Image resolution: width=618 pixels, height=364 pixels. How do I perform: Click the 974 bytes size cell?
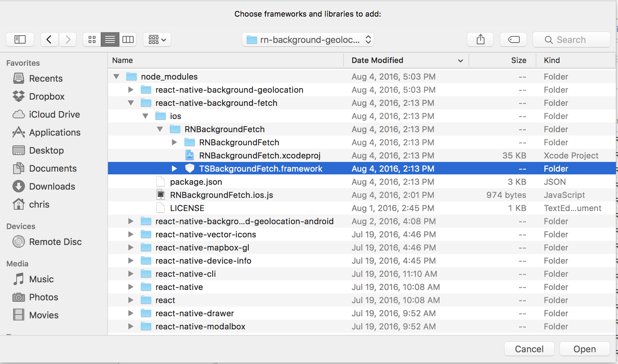pos(506,195)
